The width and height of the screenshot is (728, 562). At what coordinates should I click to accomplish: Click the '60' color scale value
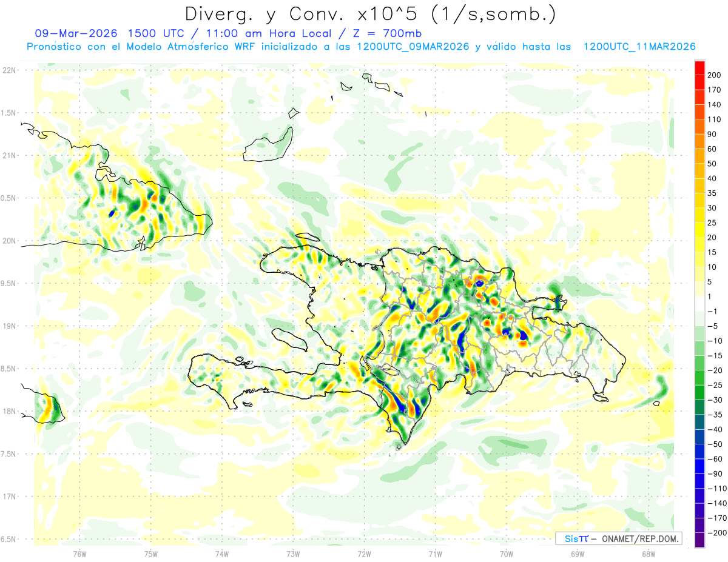pos(713,149)
